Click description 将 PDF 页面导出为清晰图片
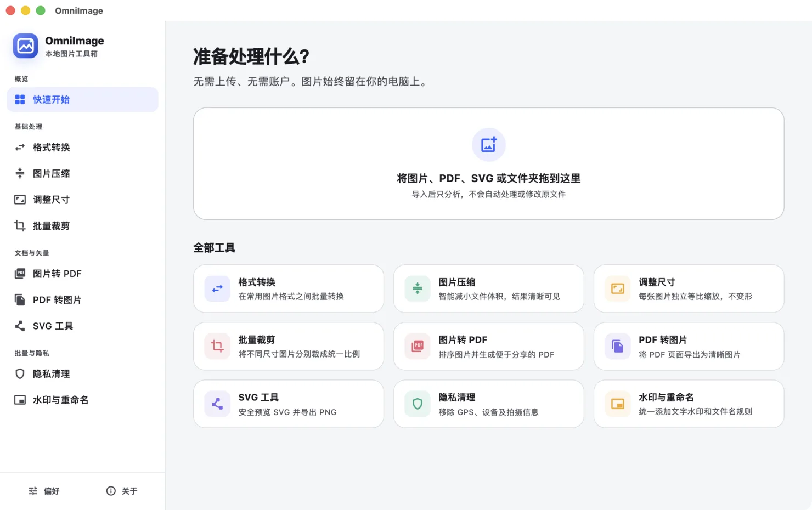 click(x=689, y=354)
